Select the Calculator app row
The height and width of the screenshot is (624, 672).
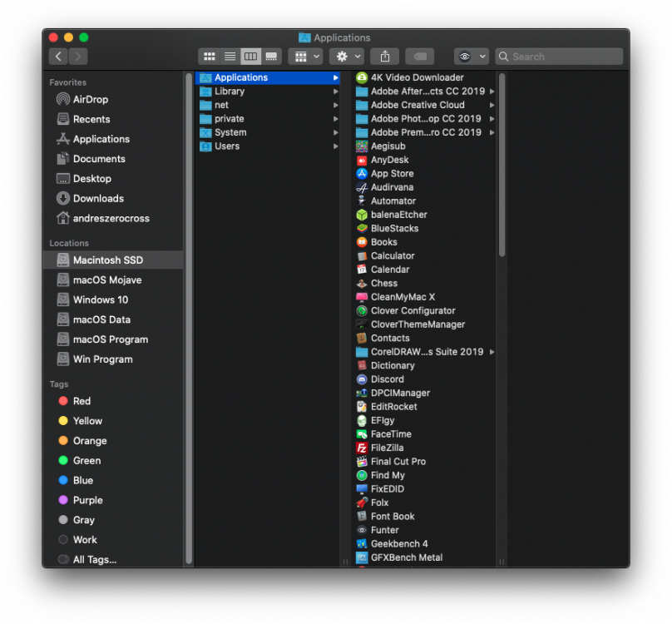pyautogui.click(x=425, y=256)
